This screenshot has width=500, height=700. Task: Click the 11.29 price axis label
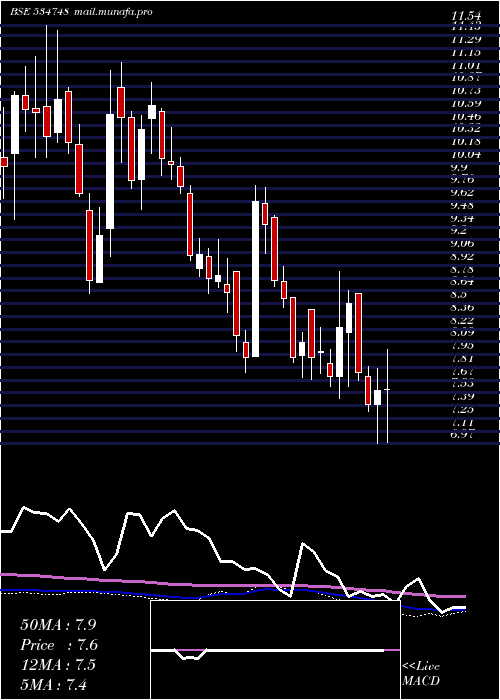(x=466, y=39)
